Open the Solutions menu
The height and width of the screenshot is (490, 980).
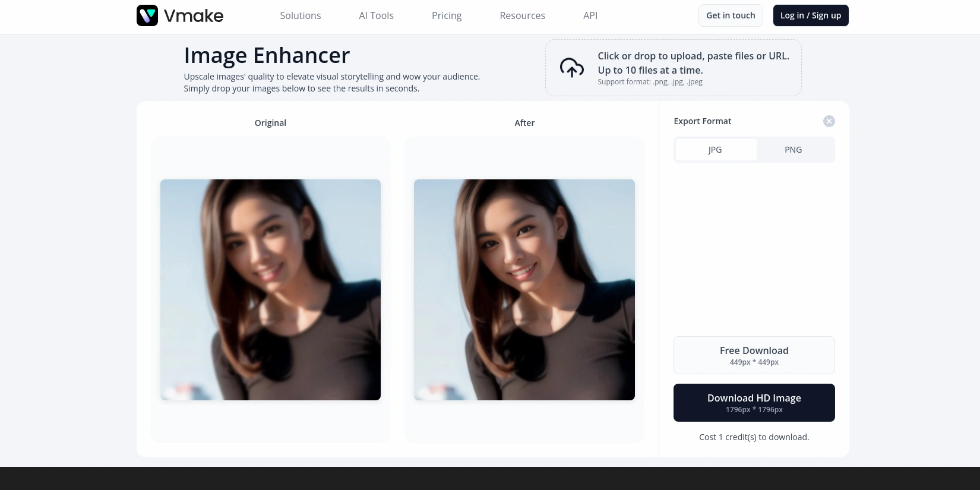point(300,15)
